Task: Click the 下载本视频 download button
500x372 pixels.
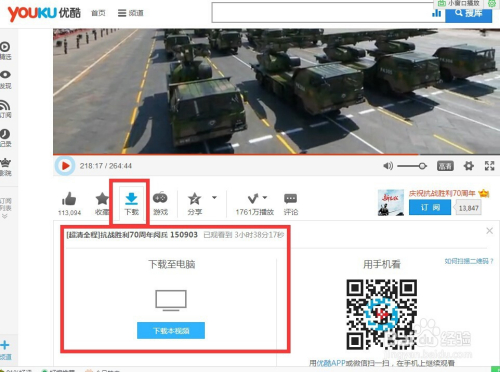Action: pos(171,331)
